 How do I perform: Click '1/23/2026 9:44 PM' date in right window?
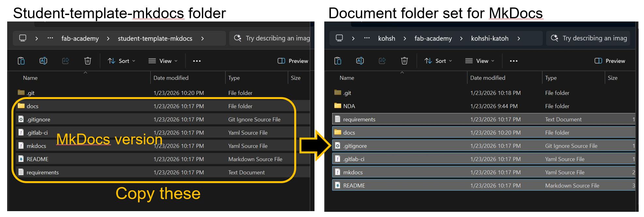[494, 106]
